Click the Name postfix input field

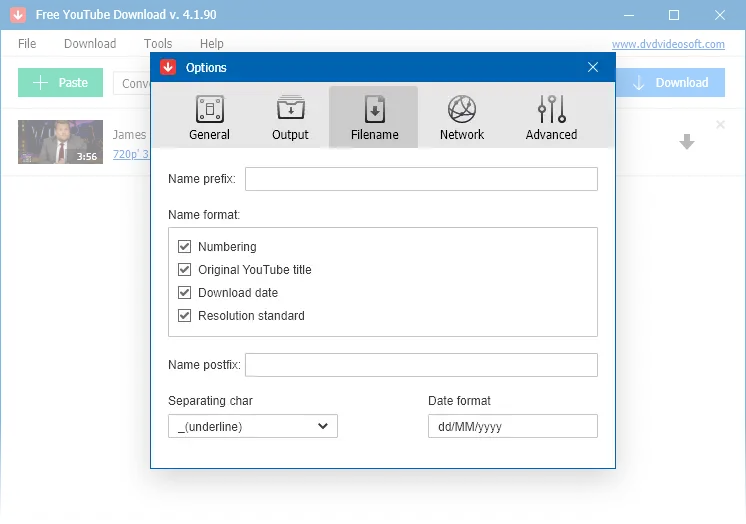click(421, 365)
